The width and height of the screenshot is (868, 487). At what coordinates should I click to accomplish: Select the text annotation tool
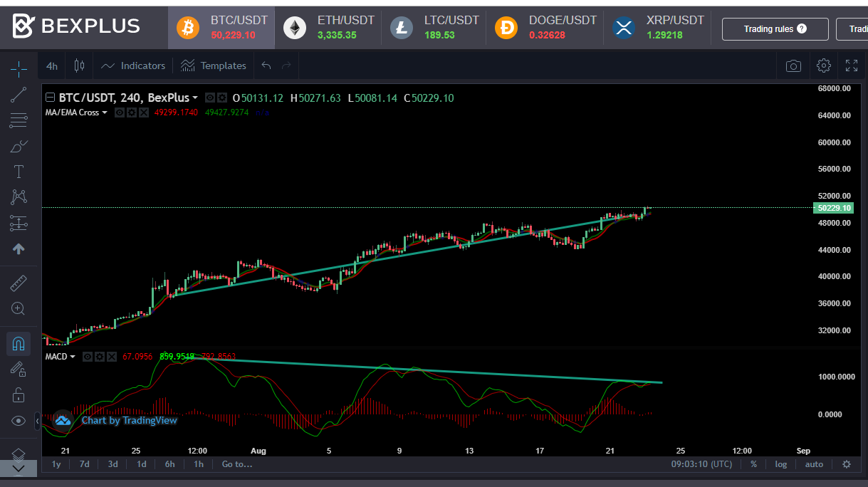tap(19, 172)
